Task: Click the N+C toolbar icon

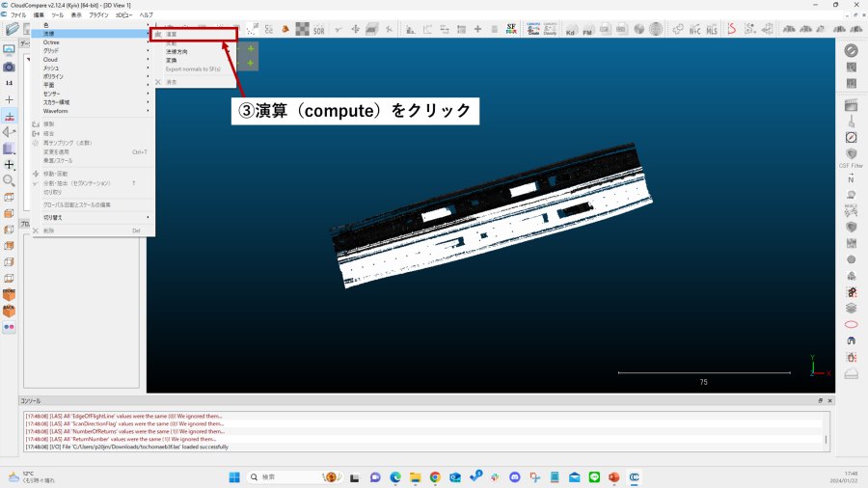Action: click(694, 29)
